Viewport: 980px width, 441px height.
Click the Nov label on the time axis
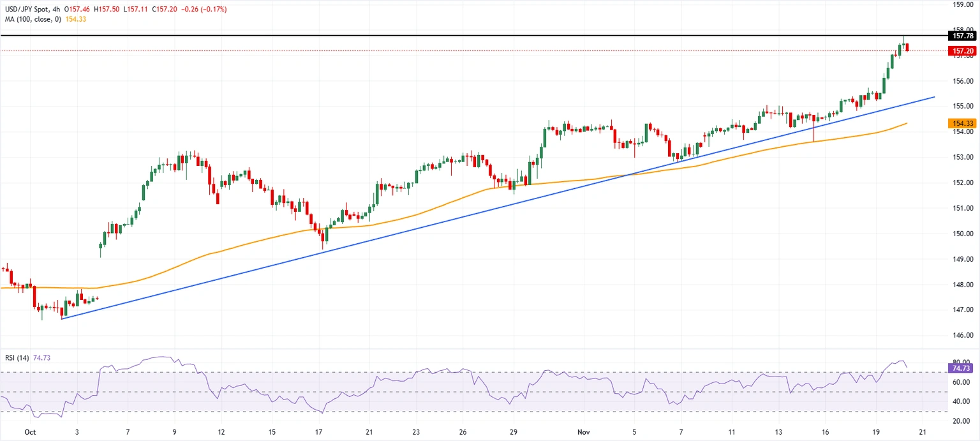583,432
